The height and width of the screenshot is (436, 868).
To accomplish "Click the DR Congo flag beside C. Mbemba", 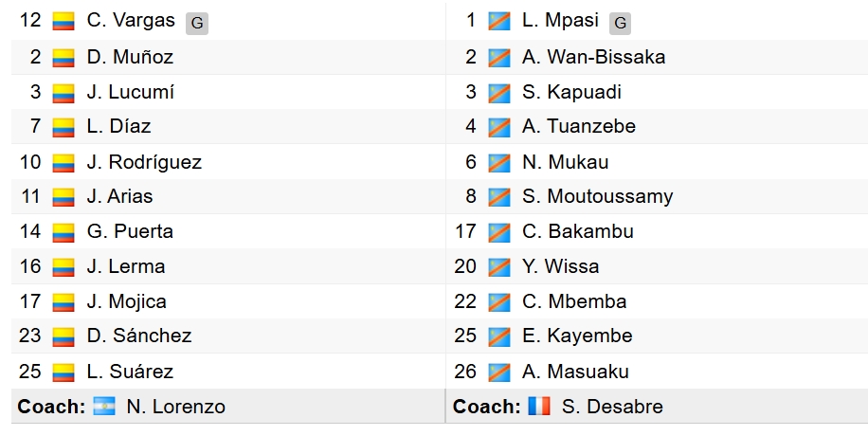I will pyautogui.click(x=498, y=302).
